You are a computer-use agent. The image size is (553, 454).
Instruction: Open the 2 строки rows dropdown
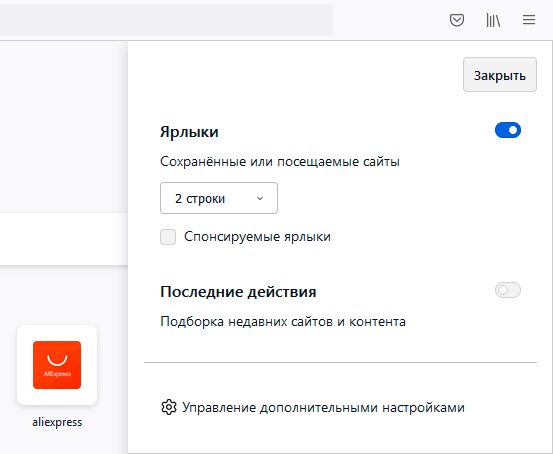219,198
